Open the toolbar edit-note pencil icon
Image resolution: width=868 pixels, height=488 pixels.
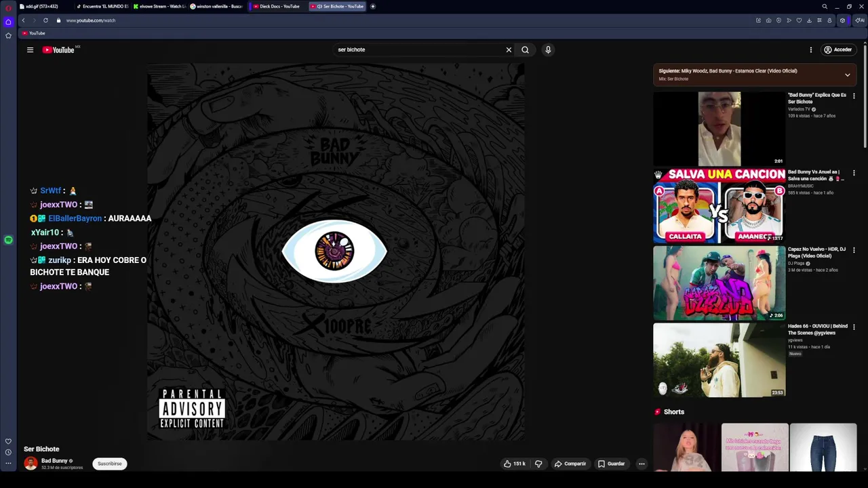pyautogui.click(x=758, y=20)
